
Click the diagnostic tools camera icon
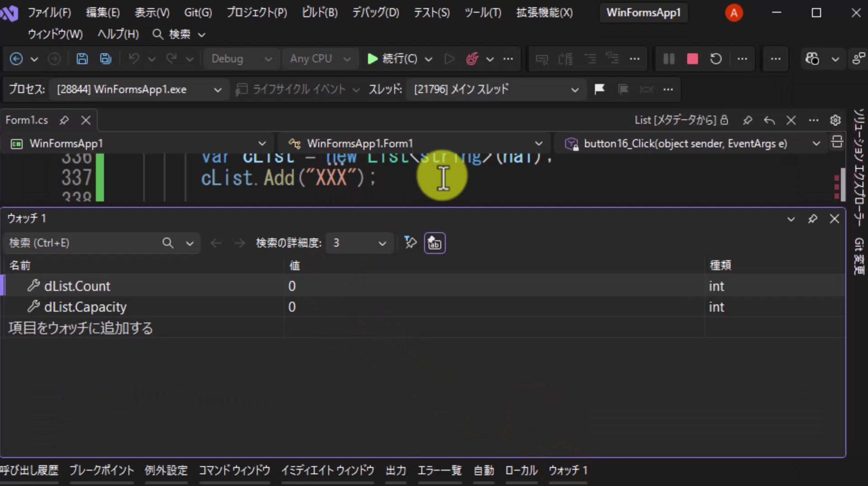(x=812, y=59)
